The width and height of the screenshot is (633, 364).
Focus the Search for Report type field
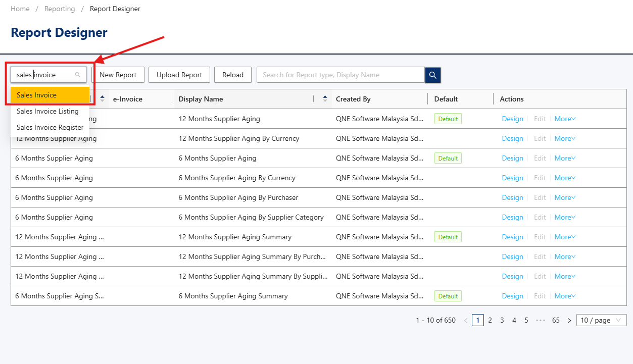341,75
